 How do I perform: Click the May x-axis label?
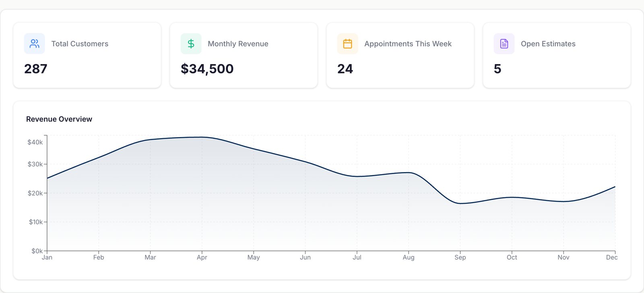(x=254, y=258)
